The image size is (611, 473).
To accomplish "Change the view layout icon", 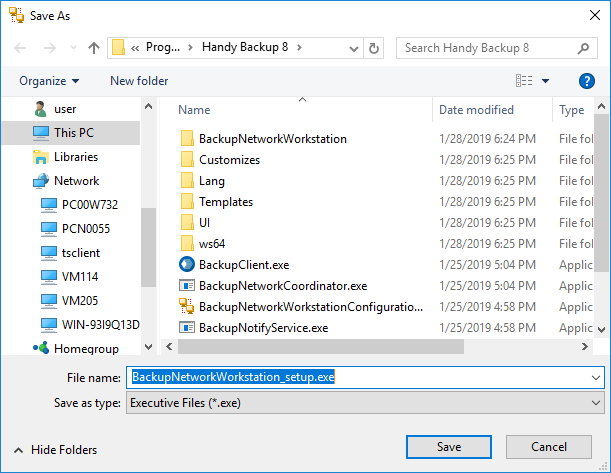I will [524, 81].
